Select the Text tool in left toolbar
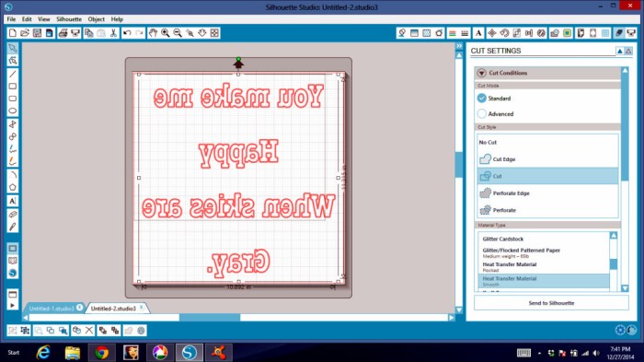 click(x=12, y=201)
